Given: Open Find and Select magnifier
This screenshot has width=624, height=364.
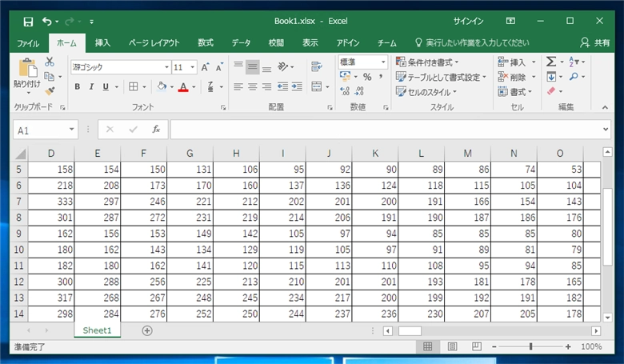Looking at the screenshot, I should coord(574,76).
